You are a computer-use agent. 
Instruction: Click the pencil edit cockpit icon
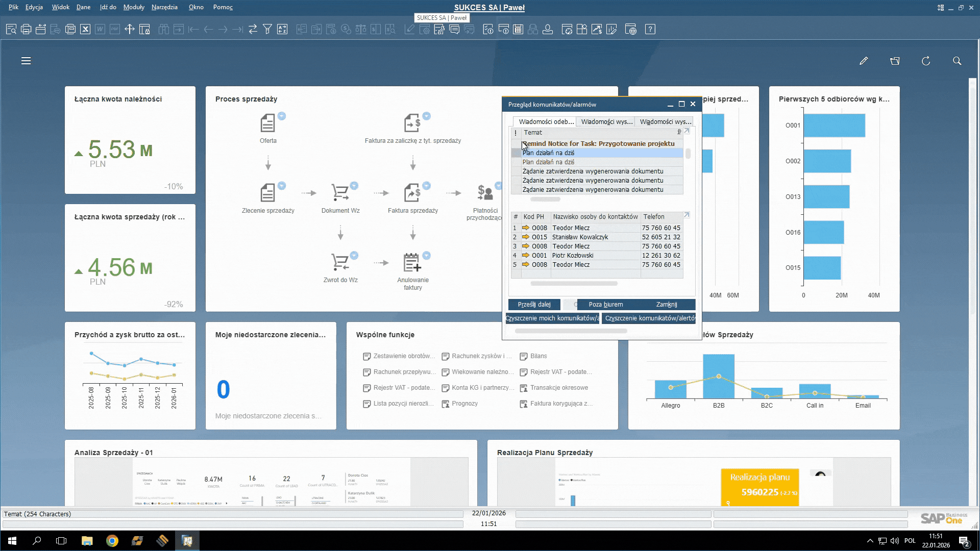pos(863,61)
